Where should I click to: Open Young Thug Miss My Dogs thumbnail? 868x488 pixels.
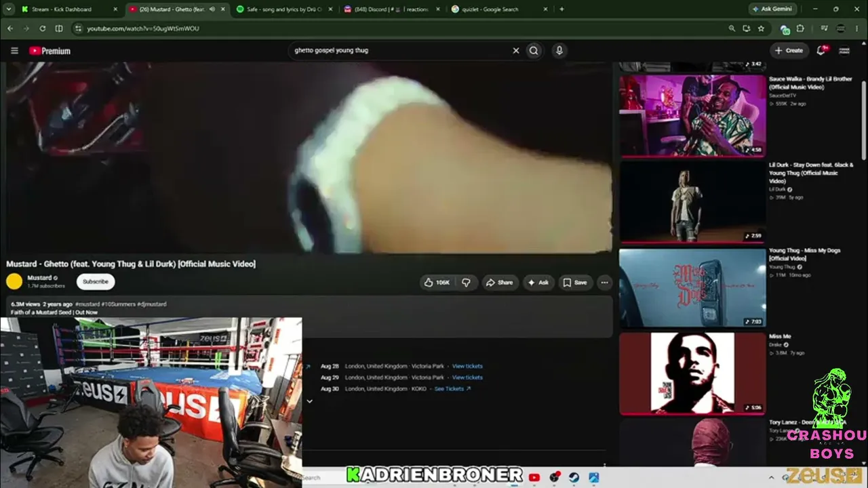(692, 287)
